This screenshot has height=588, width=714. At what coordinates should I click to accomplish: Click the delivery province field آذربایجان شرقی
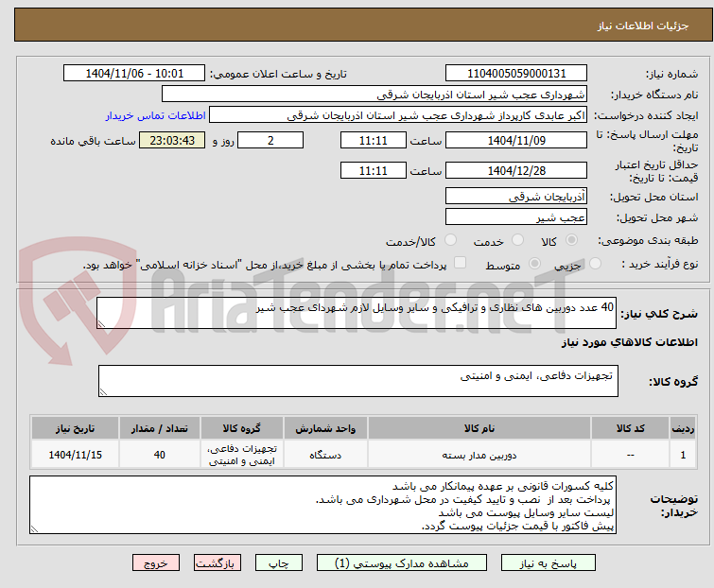pos(516,196)
